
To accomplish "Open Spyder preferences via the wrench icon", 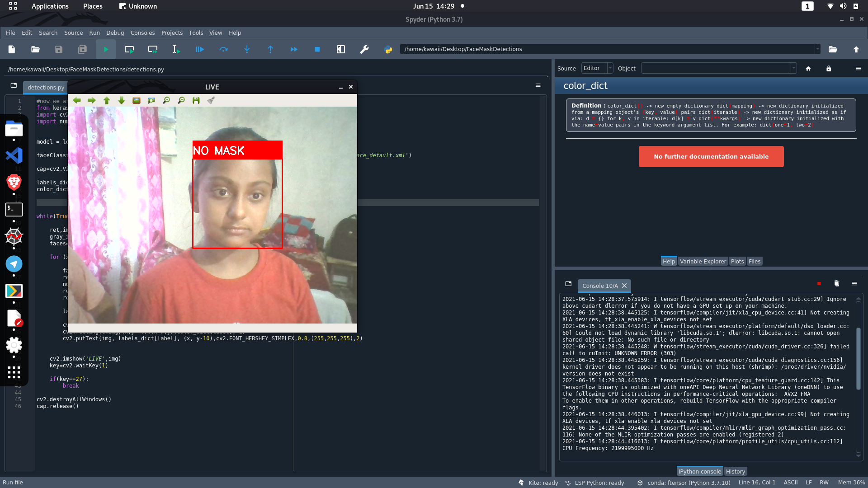I will pos(365,49).
